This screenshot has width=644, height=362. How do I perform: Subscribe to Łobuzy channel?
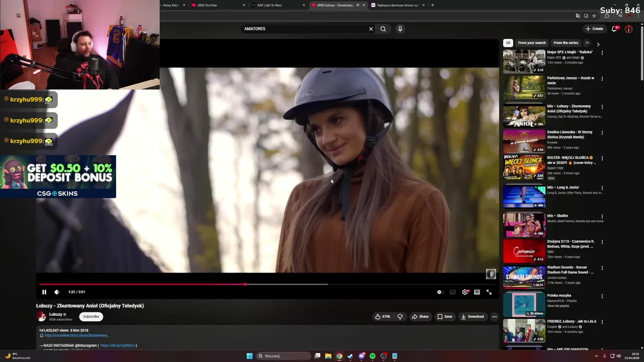[91, 317]
